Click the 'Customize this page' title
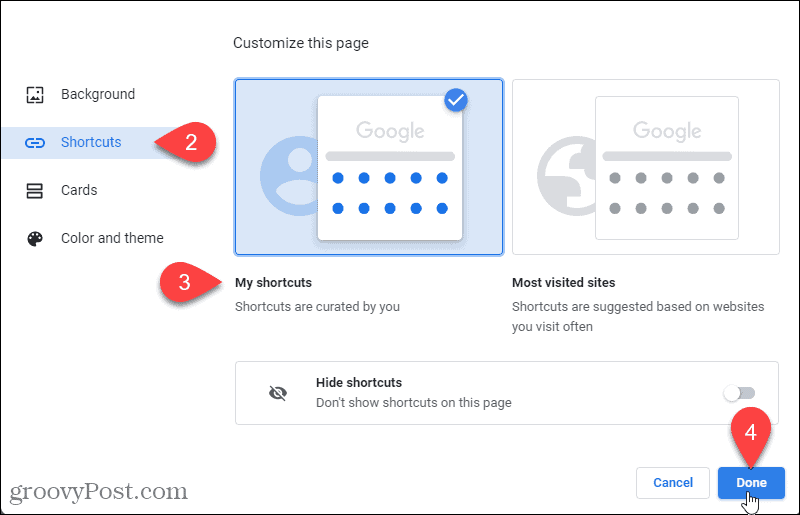 coord(301,43)
